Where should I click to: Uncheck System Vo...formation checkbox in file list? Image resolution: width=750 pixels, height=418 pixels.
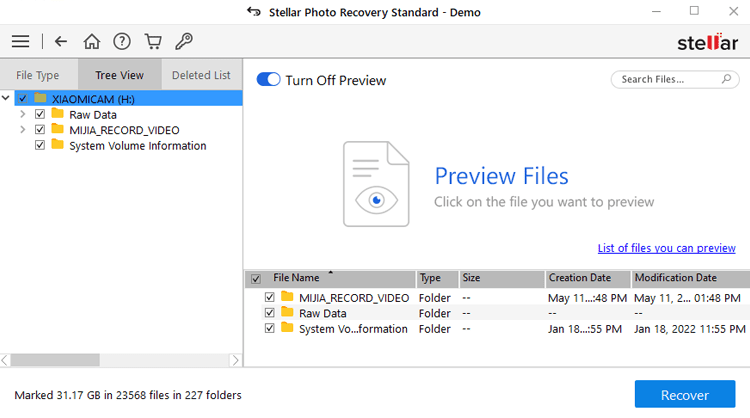[x=270, y=329]
